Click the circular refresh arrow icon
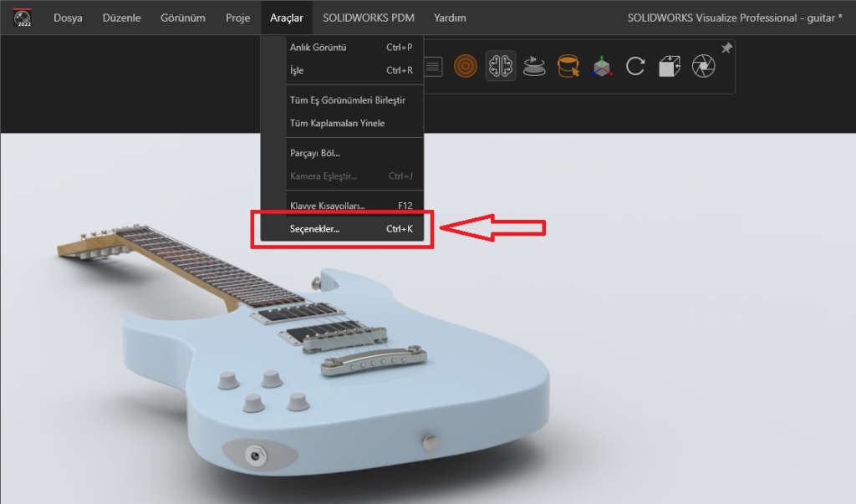 (x=635, y=66)
